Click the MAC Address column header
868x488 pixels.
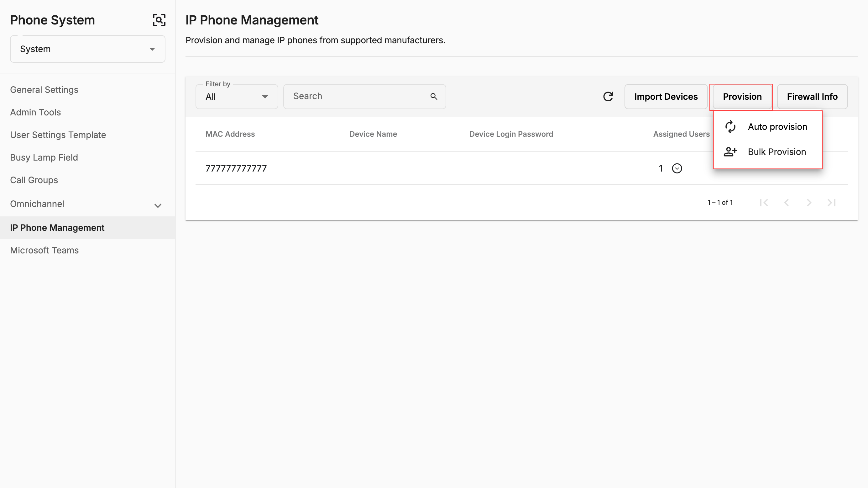coord(230,134)
